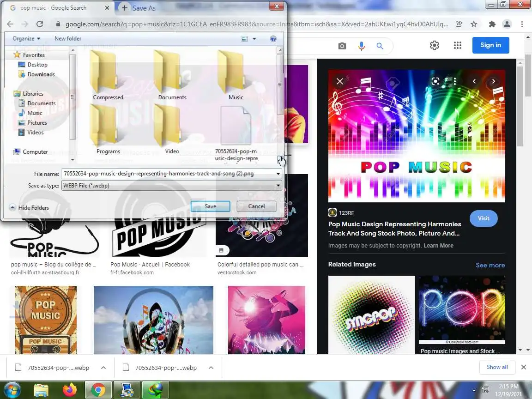Click the Google Lens icon on preview image
The height and width of the screenshot is (399, 532).
click(435, 81)
